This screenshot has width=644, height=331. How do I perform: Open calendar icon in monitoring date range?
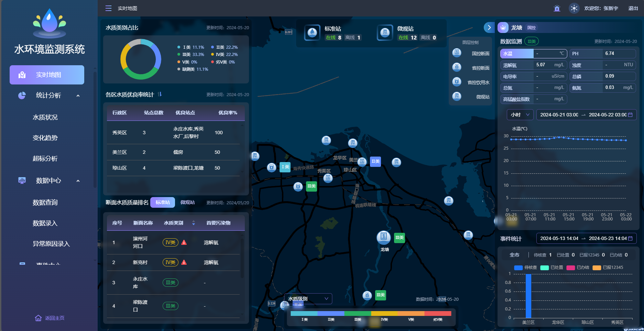630,115
